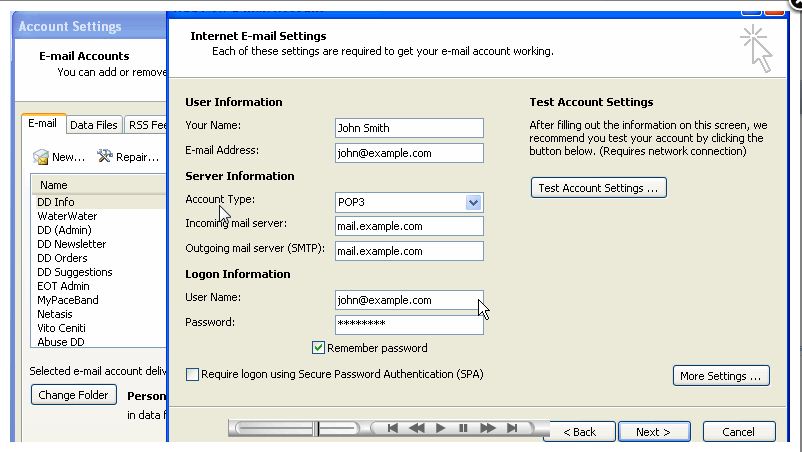Click the Password field
The width and height of the screenshot is (802, 452).
[409, 325]
